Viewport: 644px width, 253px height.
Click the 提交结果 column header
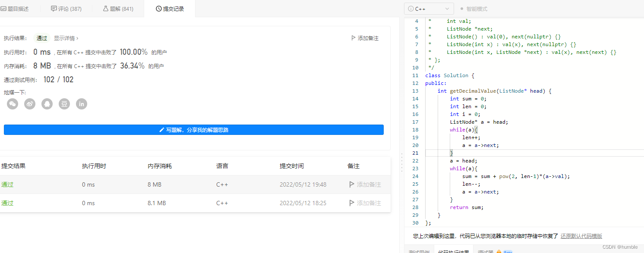point(13,166)
